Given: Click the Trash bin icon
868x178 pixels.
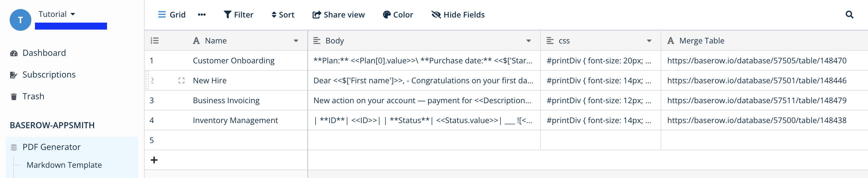Looking at the screenshot, I should point(14,97).
